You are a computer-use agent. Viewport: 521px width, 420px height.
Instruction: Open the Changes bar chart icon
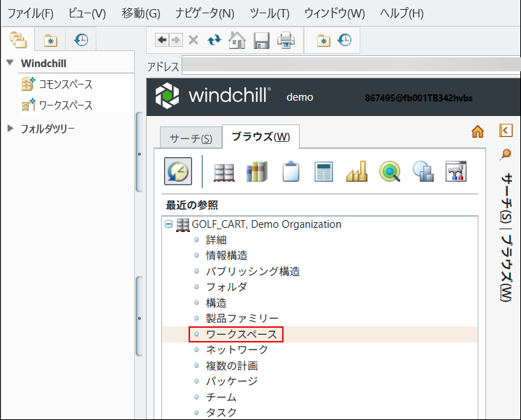coord(357,171)
